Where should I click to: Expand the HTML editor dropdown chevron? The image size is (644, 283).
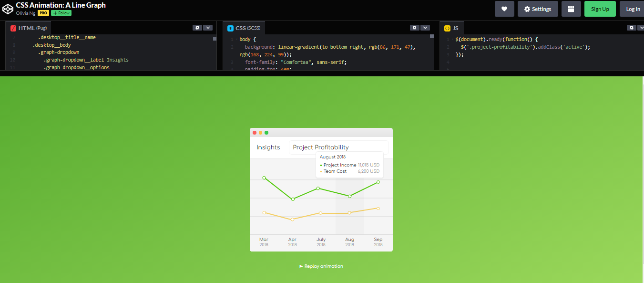pos(208,28)
